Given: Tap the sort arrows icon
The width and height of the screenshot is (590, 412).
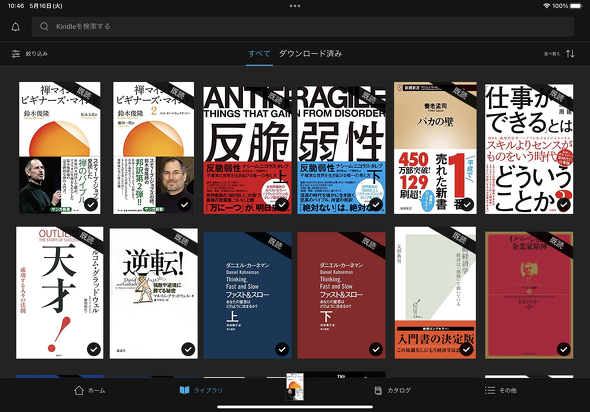Looking at the screenshot, I should (570, 54).
